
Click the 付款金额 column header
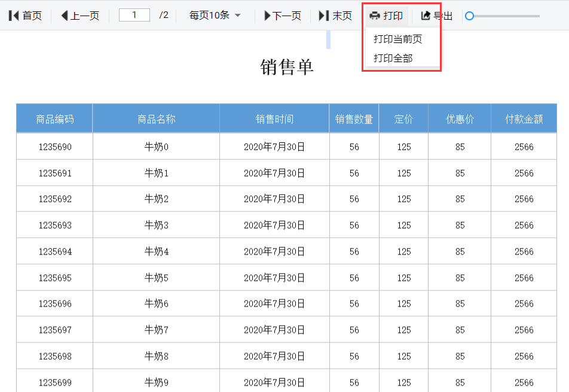pos(524,118)
